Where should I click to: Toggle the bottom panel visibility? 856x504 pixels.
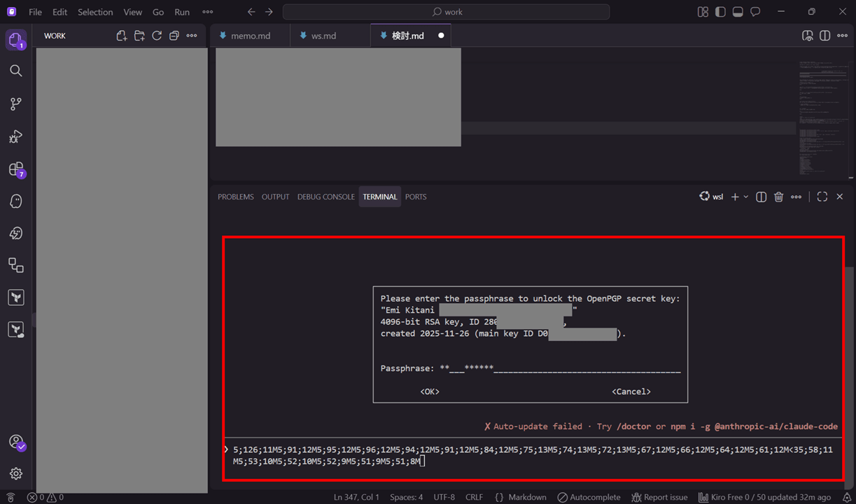(738, 12)
